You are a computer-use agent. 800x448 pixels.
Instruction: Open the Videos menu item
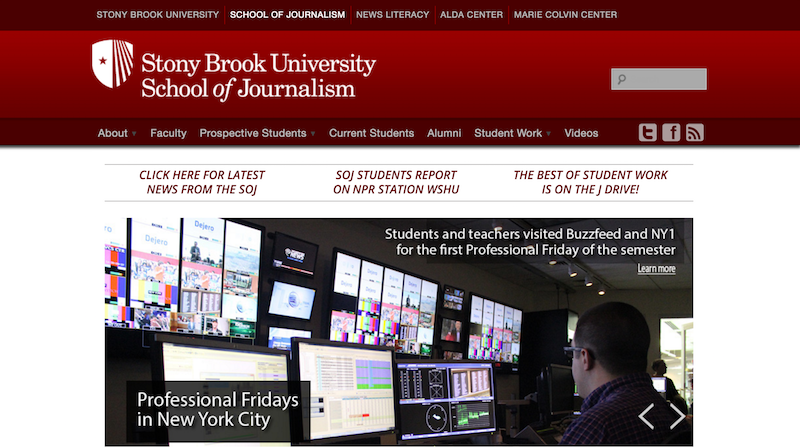click(581, 133)
